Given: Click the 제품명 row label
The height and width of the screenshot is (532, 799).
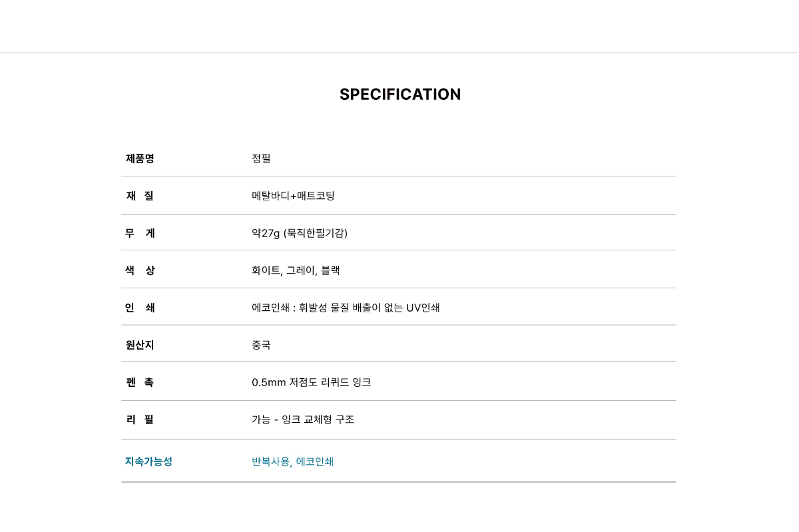Looking at the screenshot, I should coord(140,158).
